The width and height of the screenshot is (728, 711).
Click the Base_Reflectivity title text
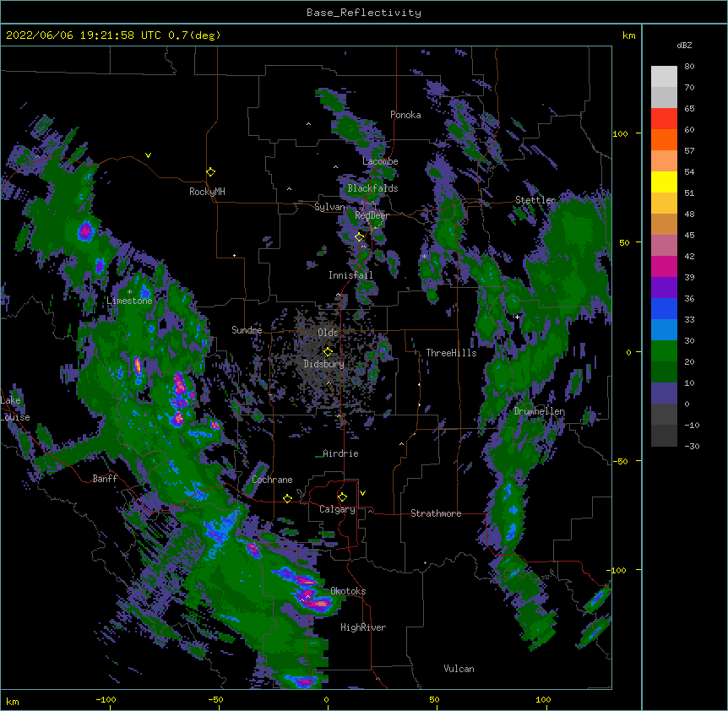tap(364, 13)
